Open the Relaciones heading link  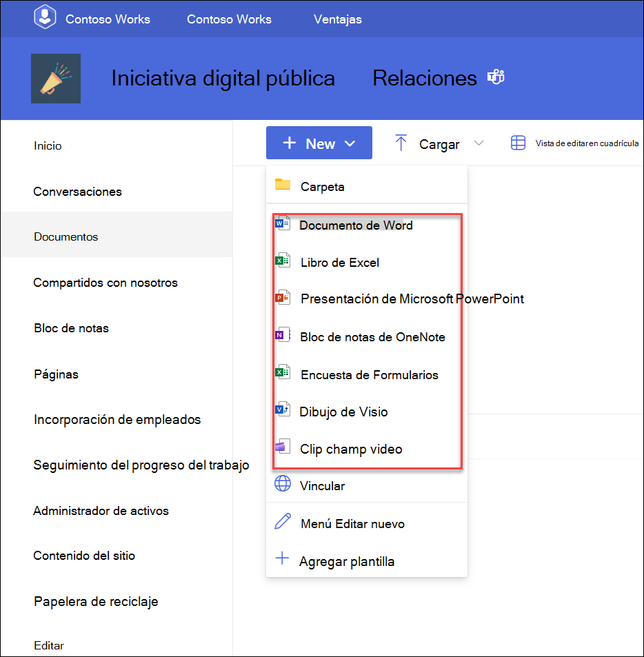click(425, 78)
